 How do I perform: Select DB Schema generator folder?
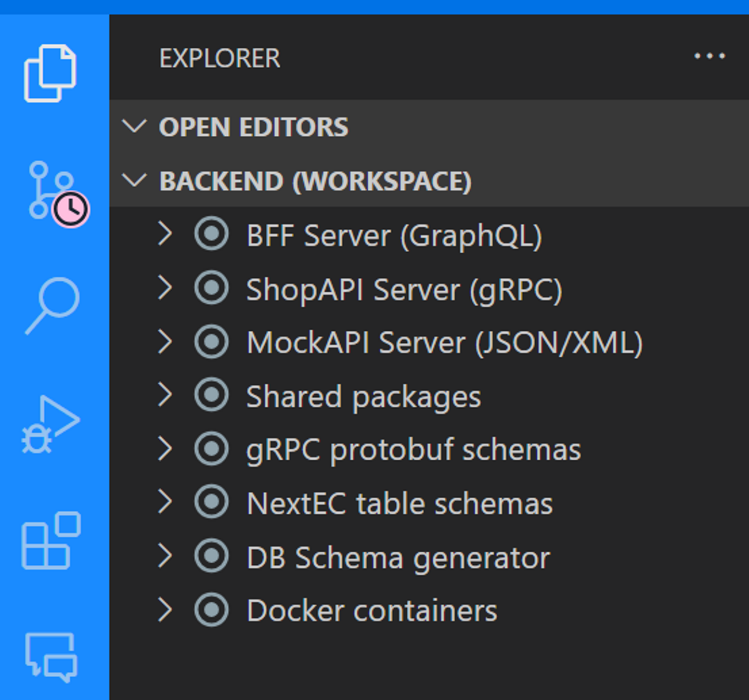tap(398, 558)
